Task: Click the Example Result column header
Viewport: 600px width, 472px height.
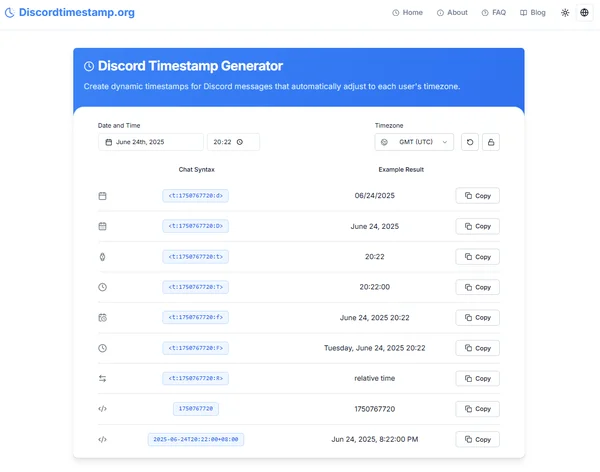Action: click(401, 170)
